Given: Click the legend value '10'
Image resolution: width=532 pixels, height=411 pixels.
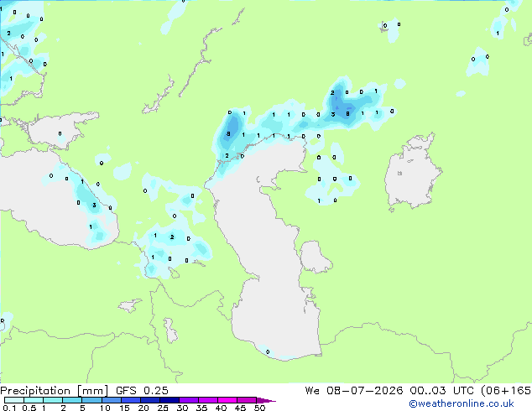Looking at the screenshot, I should pos(105,408).
